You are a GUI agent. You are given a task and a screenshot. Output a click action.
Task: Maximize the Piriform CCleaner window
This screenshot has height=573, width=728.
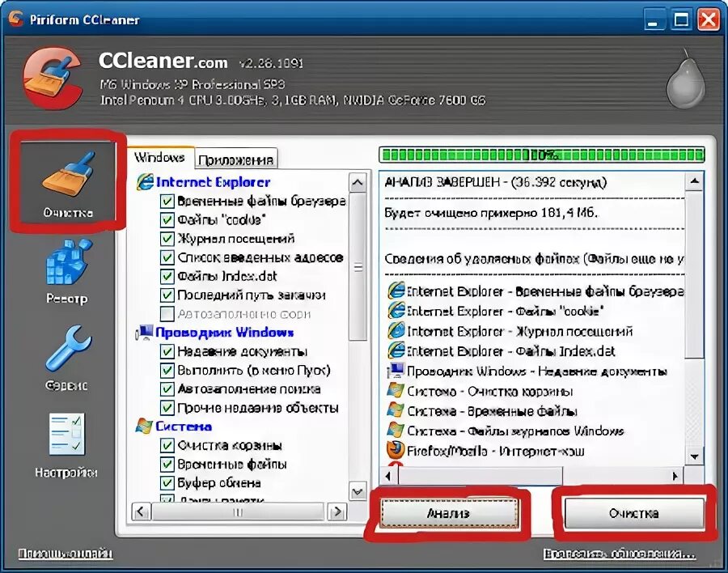[x=681, y=19]
